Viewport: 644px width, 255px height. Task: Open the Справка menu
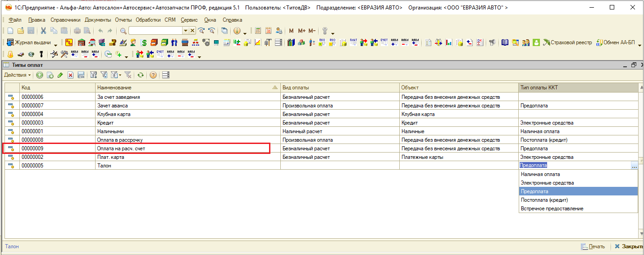coord(232,20)
